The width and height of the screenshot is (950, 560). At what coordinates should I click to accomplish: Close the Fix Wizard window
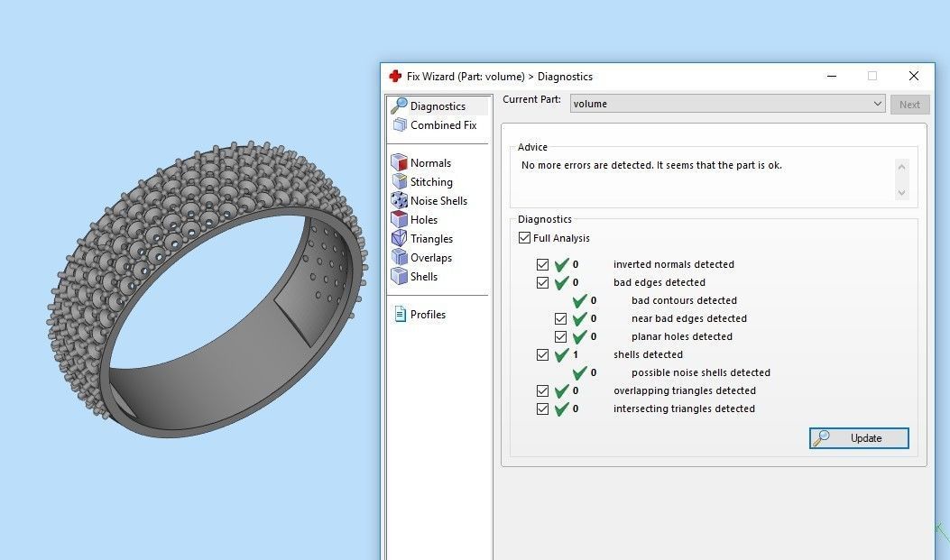tap(914, 76)
